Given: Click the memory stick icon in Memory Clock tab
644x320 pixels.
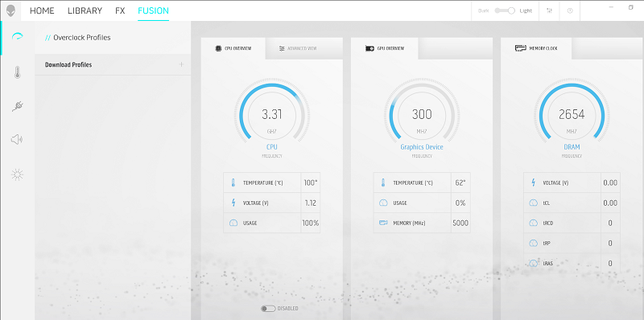Looking at the screenshot, I should pos(520,48).
